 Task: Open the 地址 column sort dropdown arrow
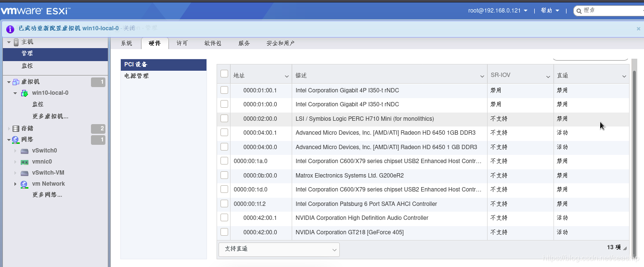[286, 76]
